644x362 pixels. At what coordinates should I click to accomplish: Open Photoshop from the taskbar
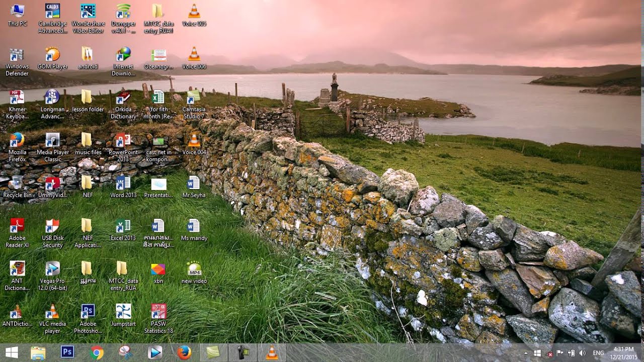click(67, 352)
